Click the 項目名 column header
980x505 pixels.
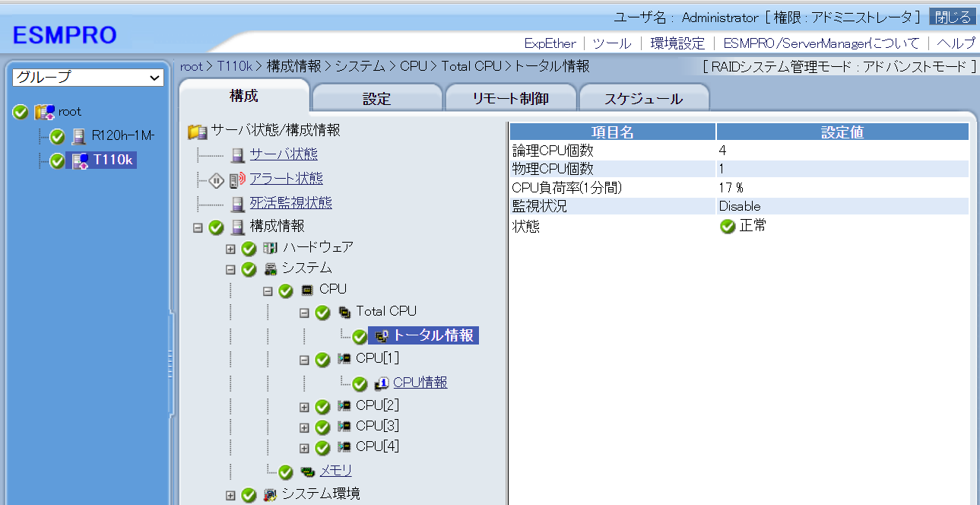[x=613, y=132]
